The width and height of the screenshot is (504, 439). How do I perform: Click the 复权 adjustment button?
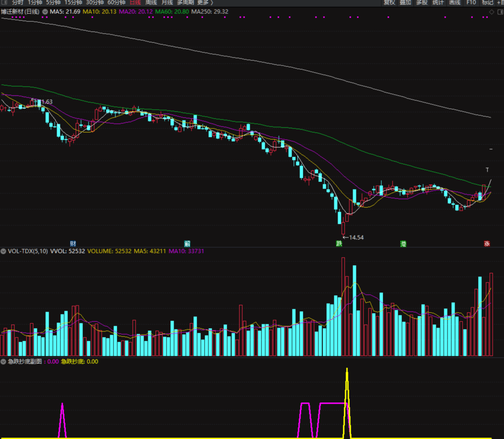pos(390,3)
